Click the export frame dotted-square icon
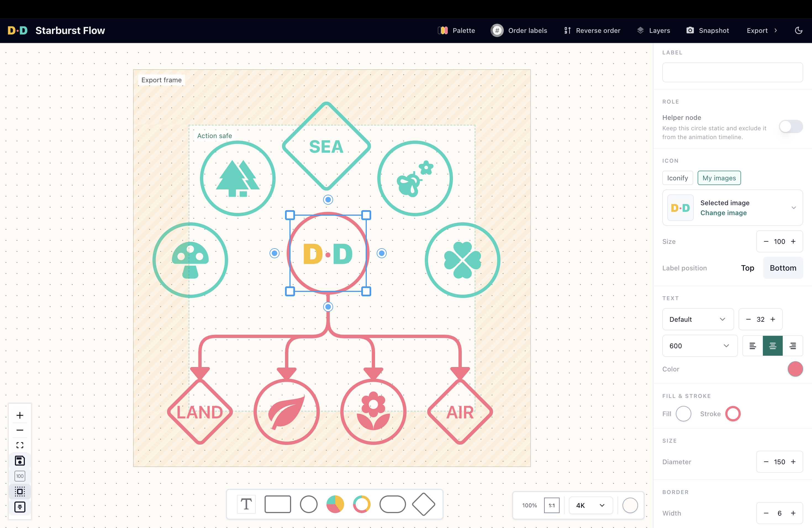The image size is (812, 528). click(20, 492)
